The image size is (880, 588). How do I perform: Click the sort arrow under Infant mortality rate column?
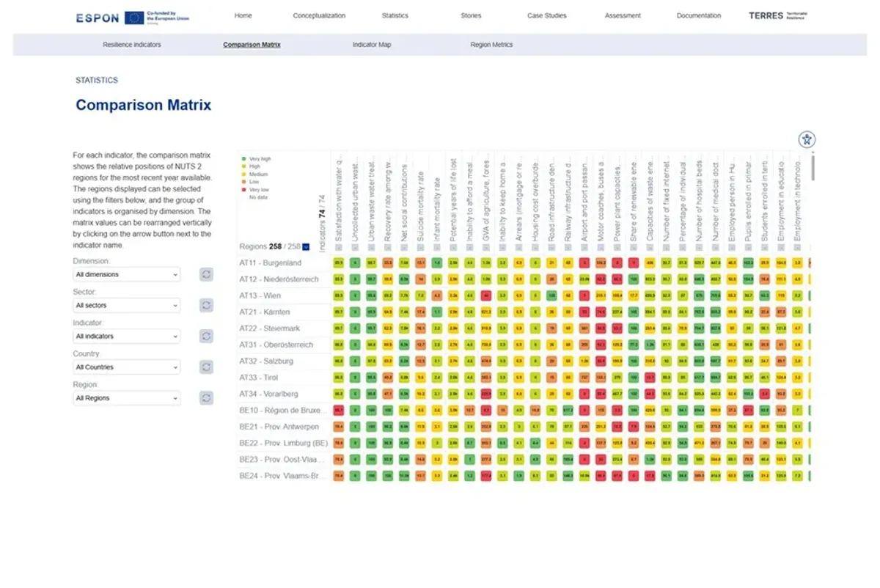click(438, 246)
